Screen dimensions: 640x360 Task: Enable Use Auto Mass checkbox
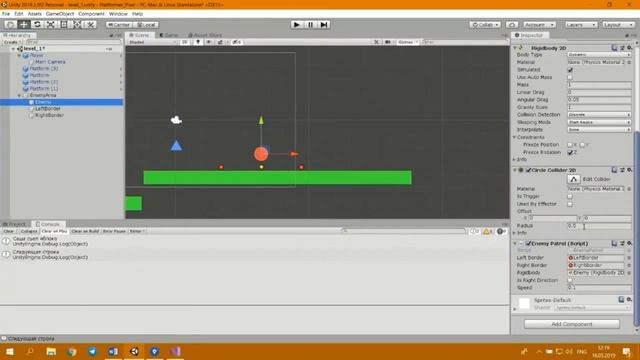click(570, 77)
